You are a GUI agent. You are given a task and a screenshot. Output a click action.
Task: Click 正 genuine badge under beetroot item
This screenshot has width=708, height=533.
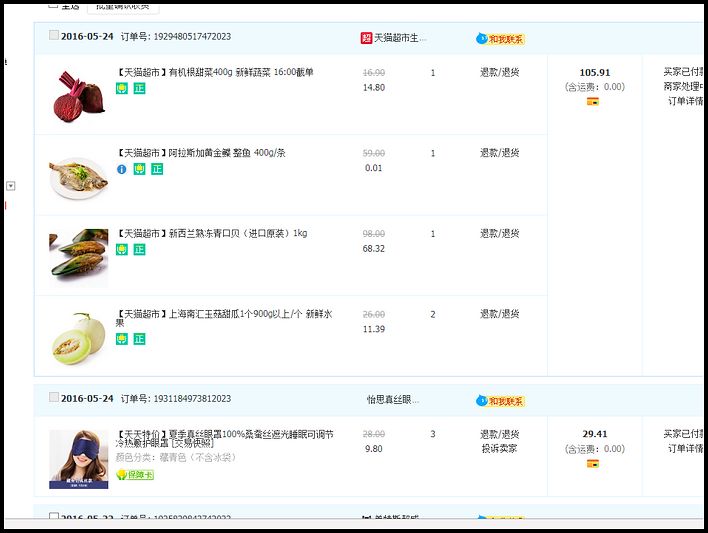point(140,88)
